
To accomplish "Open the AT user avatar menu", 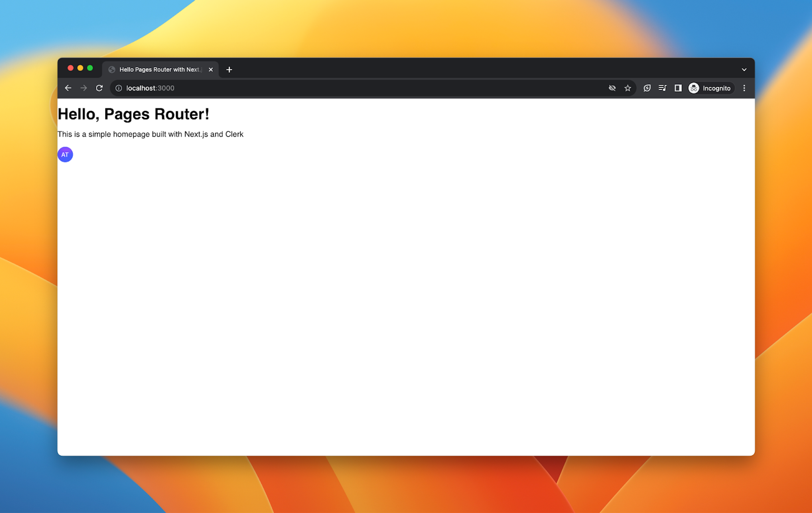I will [65, 155].
